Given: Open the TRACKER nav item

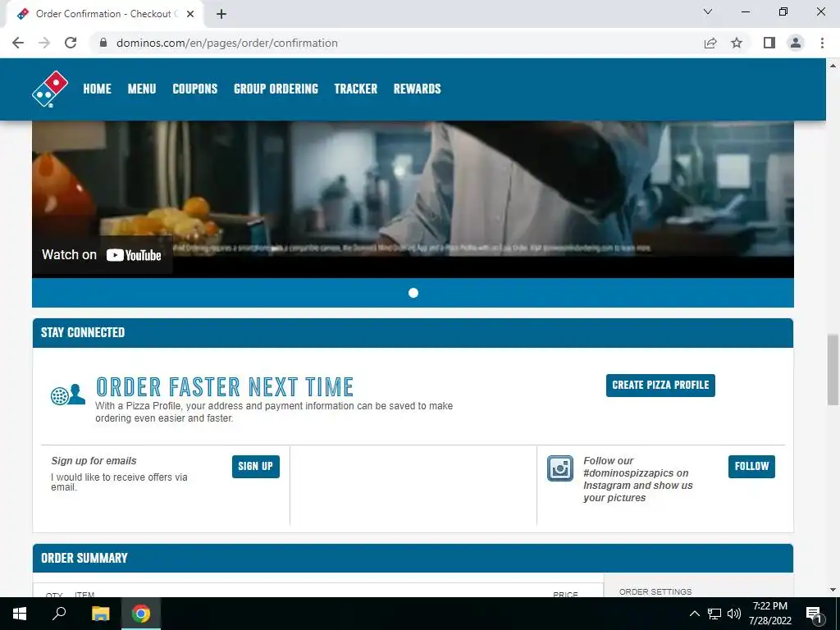Looking at the screenshot, I should [x=356, y=89].
